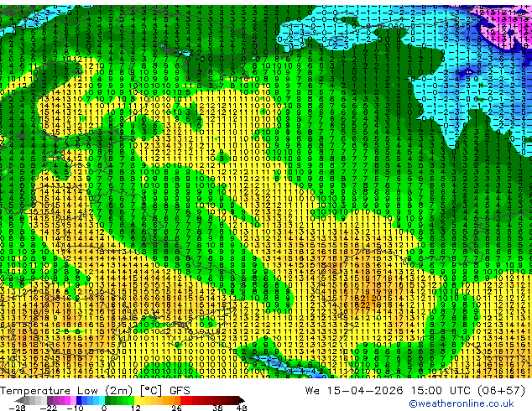Pick the cyan legend swatch near 0
The height and width of the screenshot is (411, 532).
pos(102,400)
